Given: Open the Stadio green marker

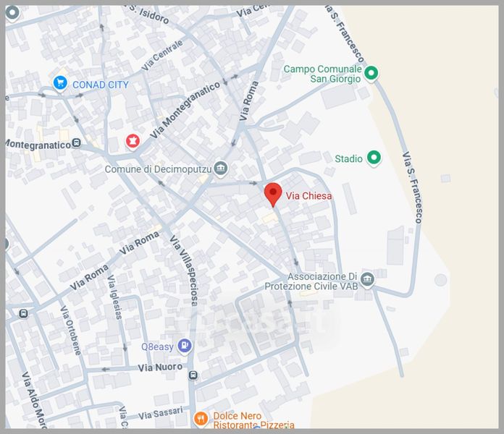Looking at the screenshot, I should (x=374, y=158).
